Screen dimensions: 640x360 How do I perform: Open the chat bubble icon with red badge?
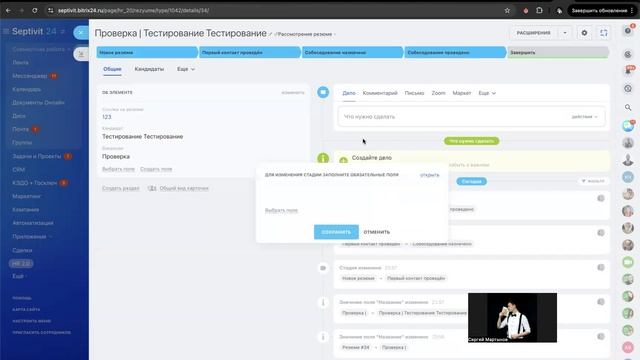pos(628,126)
